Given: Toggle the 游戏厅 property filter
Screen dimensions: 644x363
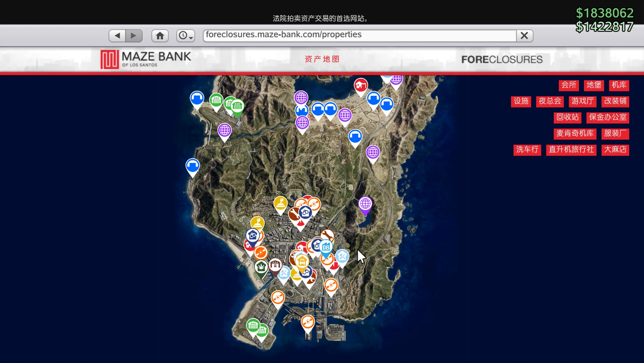Looking at the screenshot, I should point(582,101).
